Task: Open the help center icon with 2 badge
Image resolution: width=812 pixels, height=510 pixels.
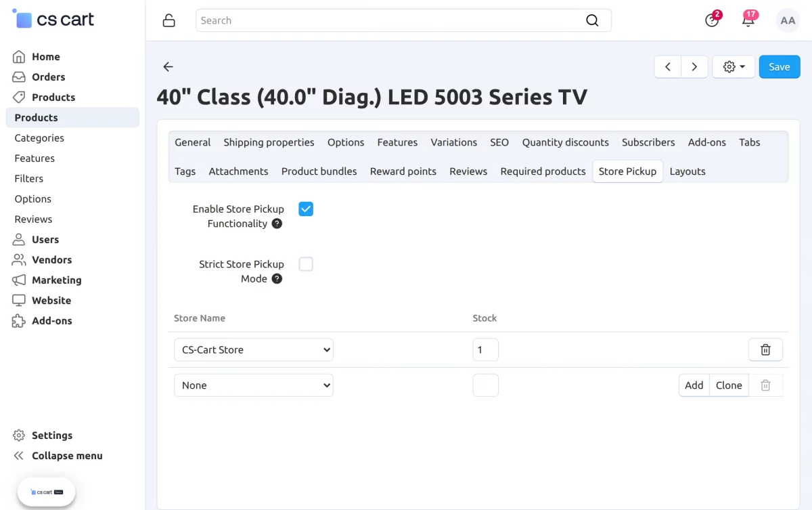Action: click(712, 20)
